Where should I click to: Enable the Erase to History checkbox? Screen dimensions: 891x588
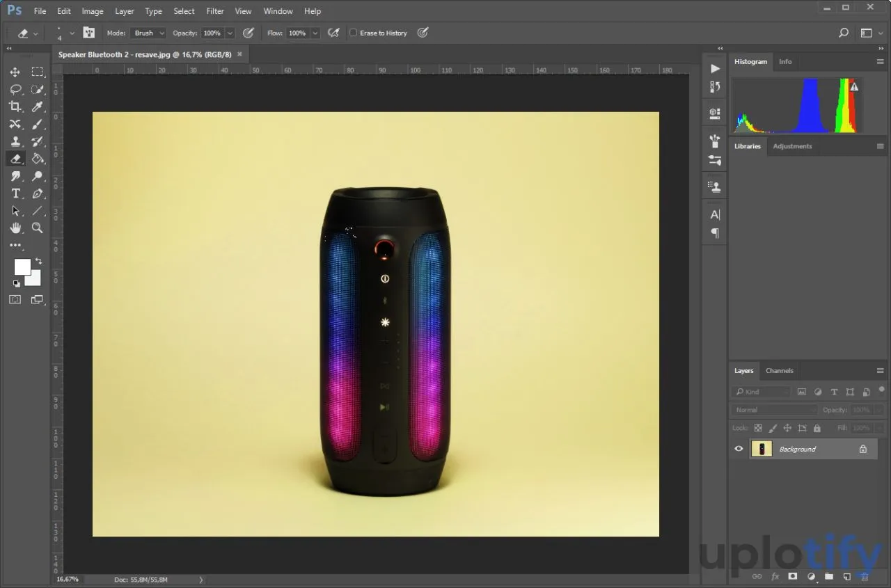(x=353, y=33)
